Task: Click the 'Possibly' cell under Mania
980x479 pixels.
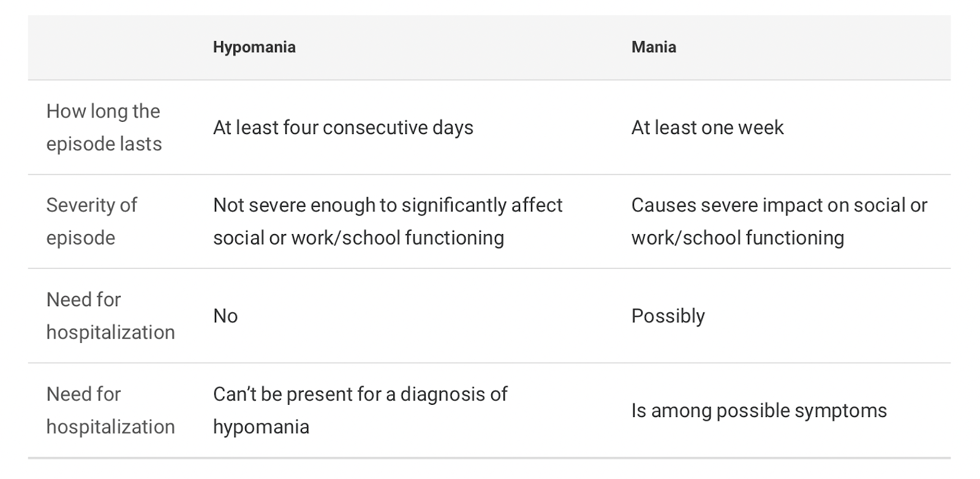Action: [668, 315]
